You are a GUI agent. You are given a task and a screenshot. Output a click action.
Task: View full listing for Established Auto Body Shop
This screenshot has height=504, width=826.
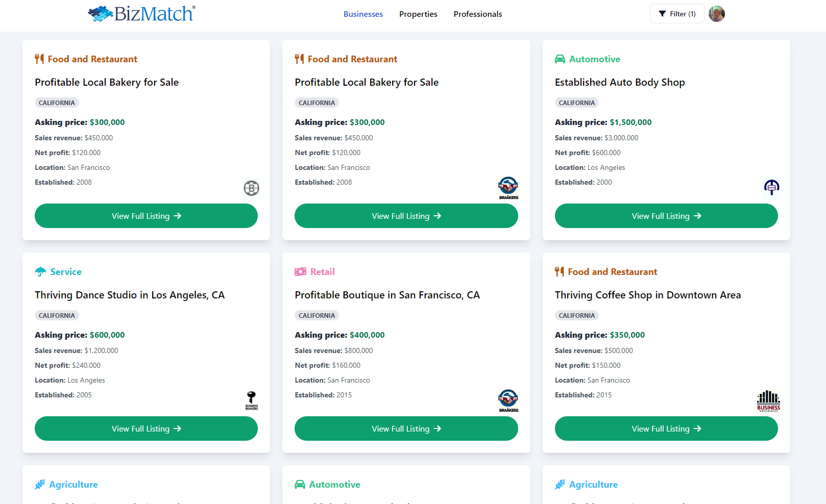tap(666, 216)
